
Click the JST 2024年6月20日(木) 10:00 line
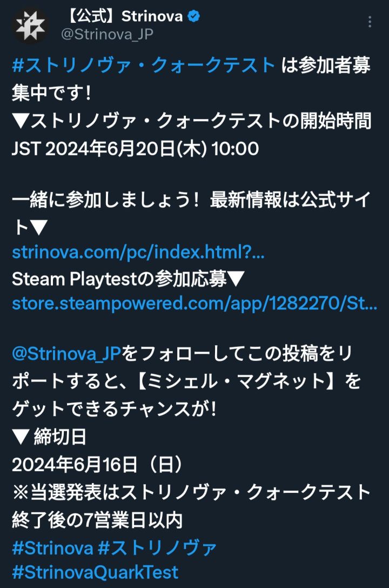pyautogui.click(x=135, y=149)
